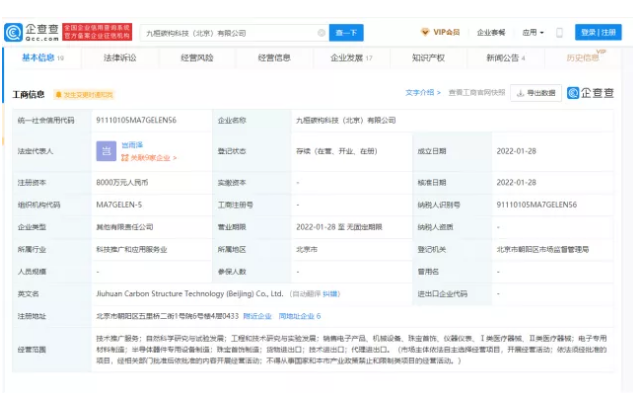Viewport: 633px width, 401px height.
Task: Select 科技推广和应用服务业 industry value
Action: pos(132,249)
